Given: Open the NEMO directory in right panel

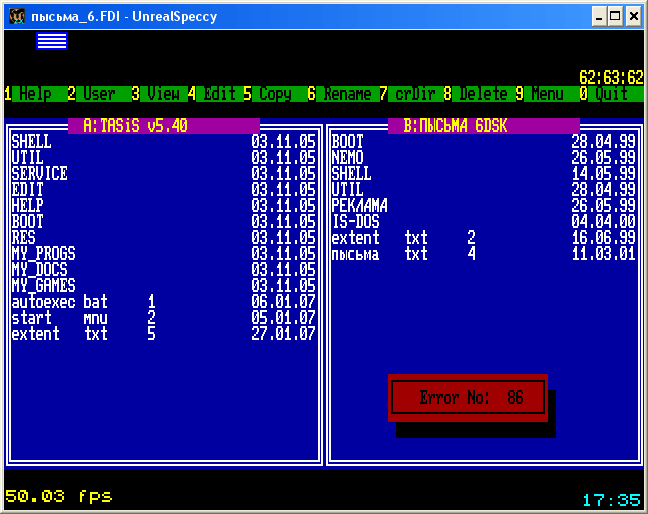Looking at the screenshot, I should tap(348, 158).
